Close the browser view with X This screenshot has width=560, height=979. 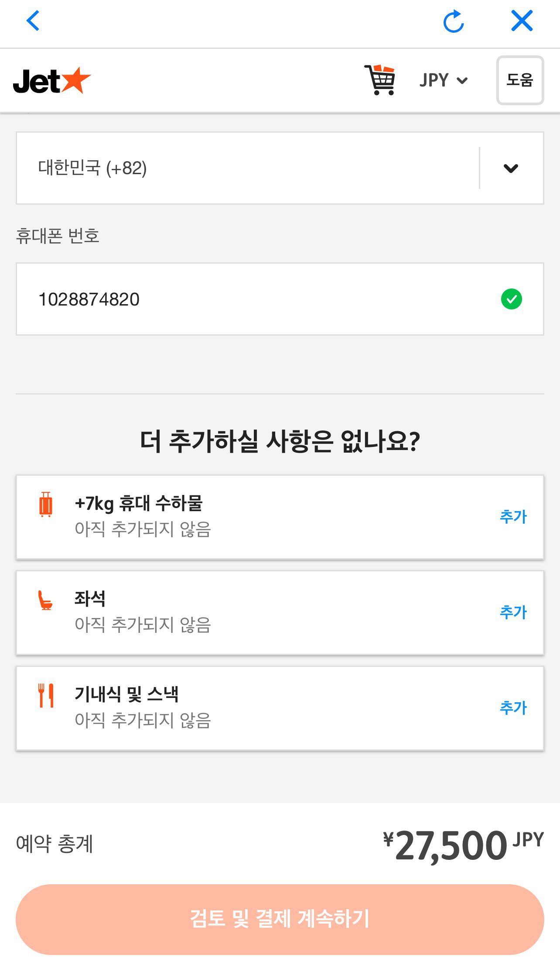[x=522, y=21]
